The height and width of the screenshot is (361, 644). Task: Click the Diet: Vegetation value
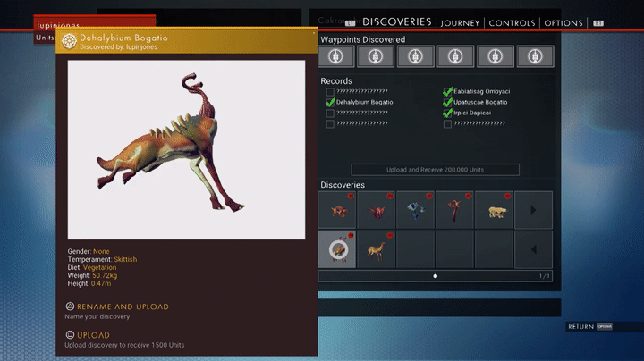pos(100,267)
